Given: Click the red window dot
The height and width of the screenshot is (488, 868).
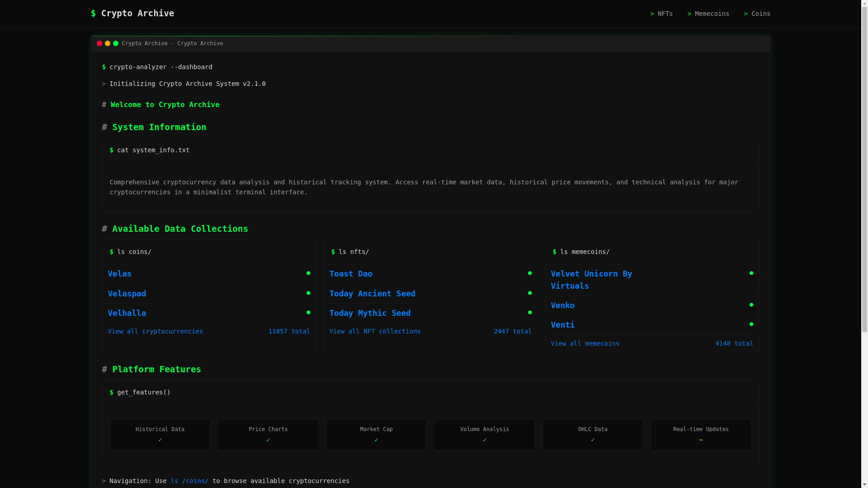Looking at the screenshot, I should tap(99, 43).
